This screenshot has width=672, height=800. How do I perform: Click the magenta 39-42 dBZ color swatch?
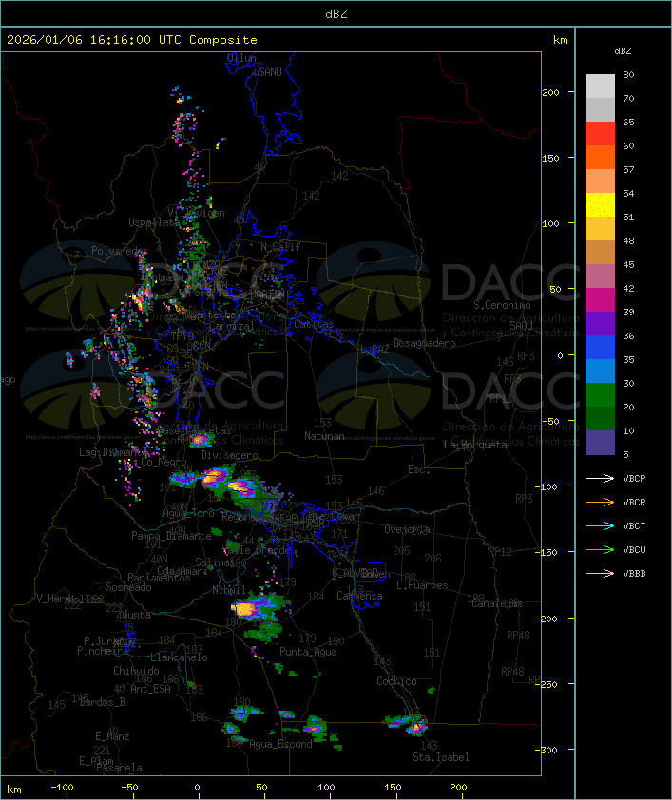pyautogui.click(x=600, y=300)
